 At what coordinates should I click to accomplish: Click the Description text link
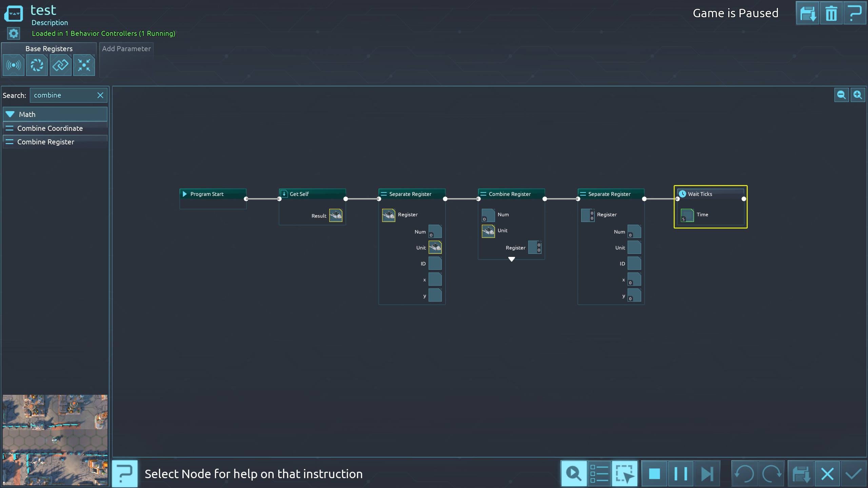click(50, 23)
